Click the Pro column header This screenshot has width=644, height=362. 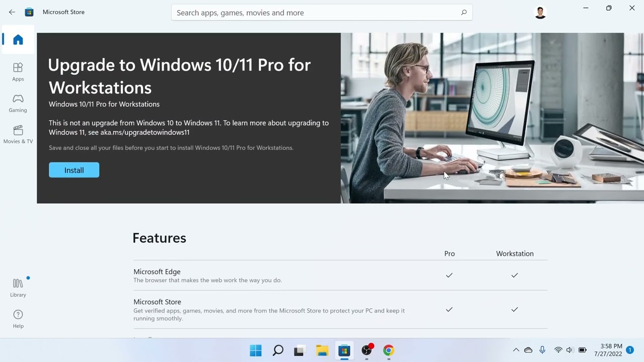449,253
